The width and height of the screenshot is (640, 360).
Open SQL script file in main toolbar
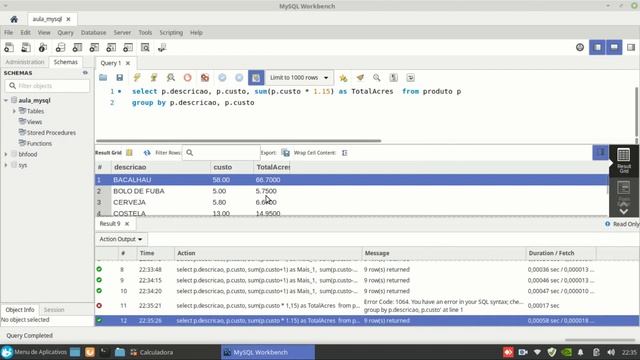point(26,48)
